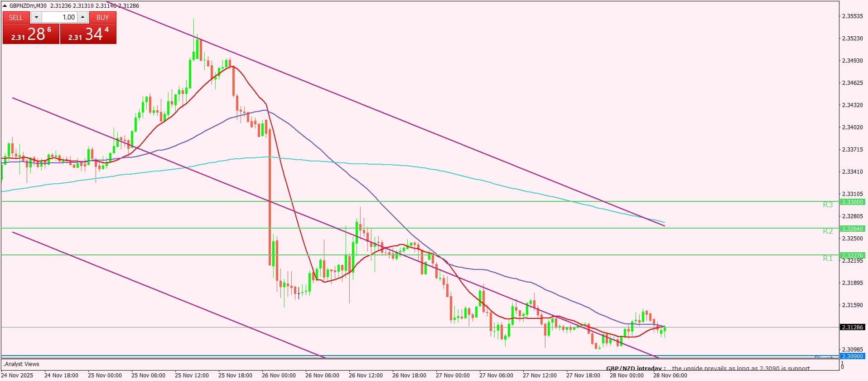Click the 2.35535 price axis label
Image resolution: width=868 pixels, height=381 pixels.
pyautogui.click(x=852, y=16)
